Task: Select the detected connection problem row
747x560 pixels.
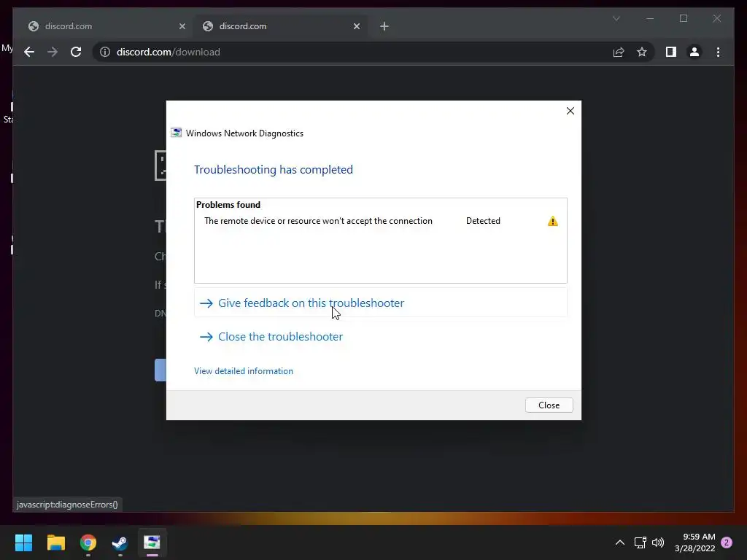Action: pos(380,221)
